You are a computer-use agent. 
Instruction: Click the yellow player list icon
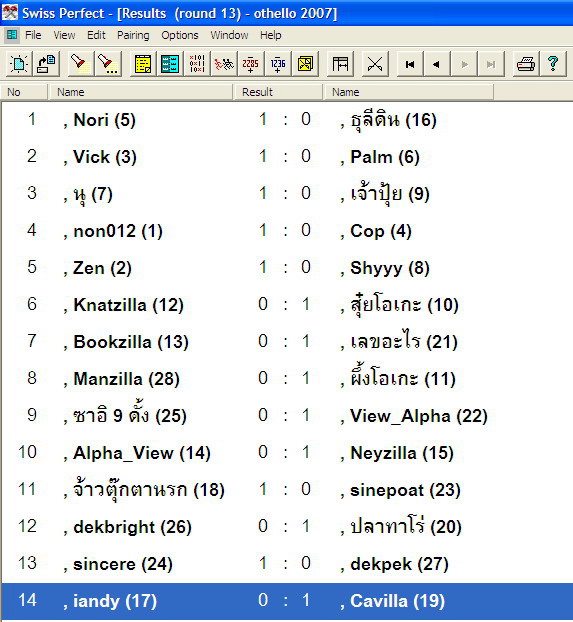pyautogui.click(x=143, y=64)
